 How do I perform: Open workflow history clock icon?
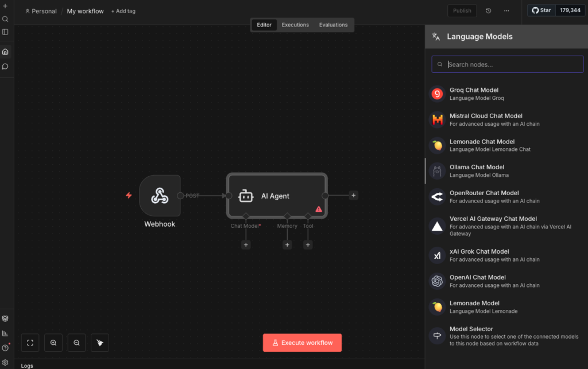pyautogui.click(x=488, y=10)
